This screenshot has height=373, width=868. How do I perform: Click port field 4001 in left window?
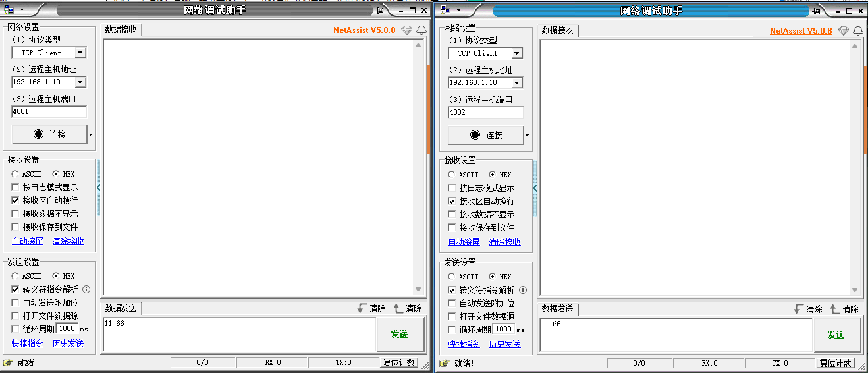click(x=49, y=112)
